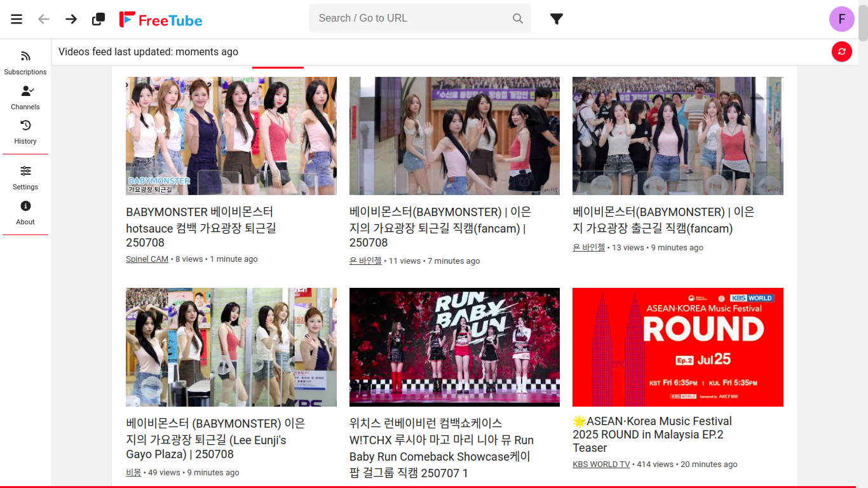Click the text '11 views • 7 minutes ago'
868x488 pixels.
pyautogui.click(x=435, y=261)
